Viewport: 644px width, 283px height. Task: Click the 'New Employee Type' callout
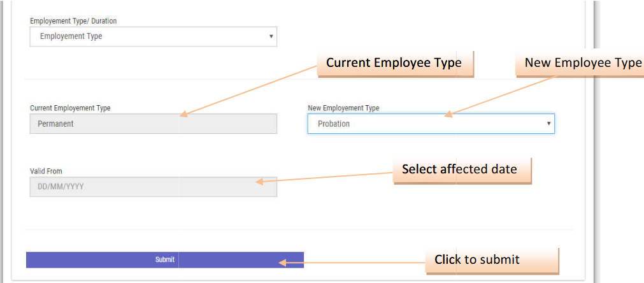pos(582,63)
